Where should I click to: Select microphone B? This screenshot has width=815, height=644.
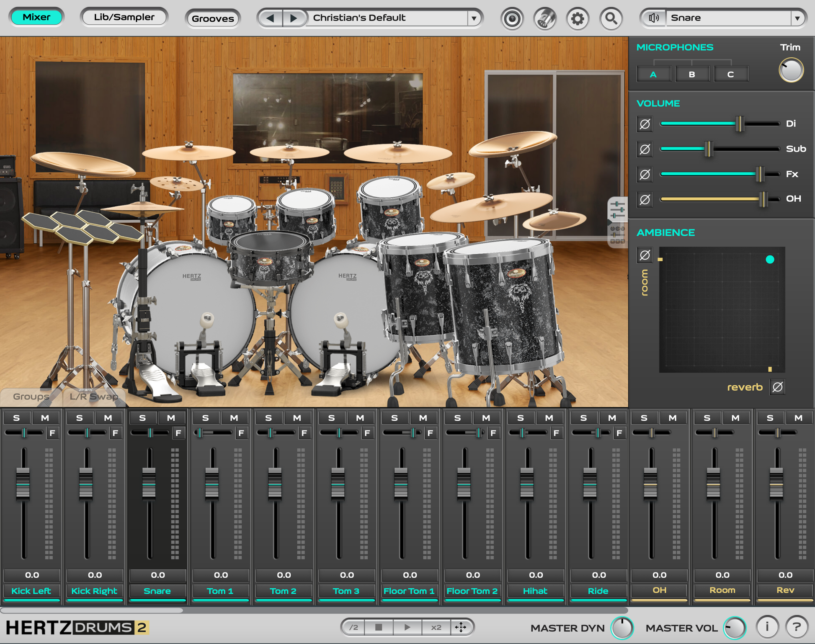692,74
